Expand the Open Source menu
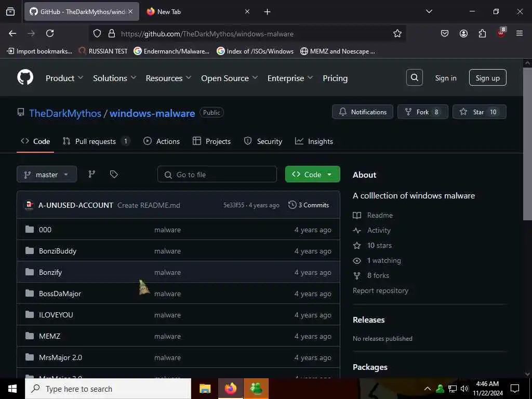The width and height of the screenshot is (532, 399). point(229,78)
